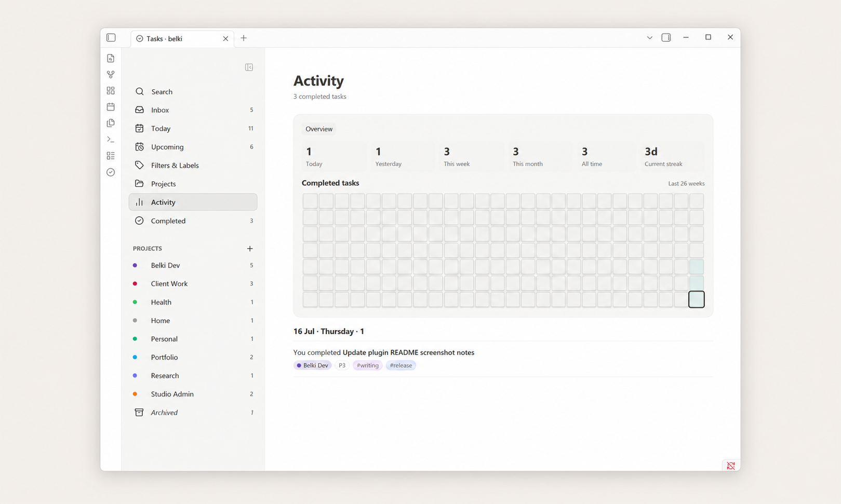841x504 pixels.
Task: Open the Client Work project
Action: pyautogui.click(x=193, y=283)
